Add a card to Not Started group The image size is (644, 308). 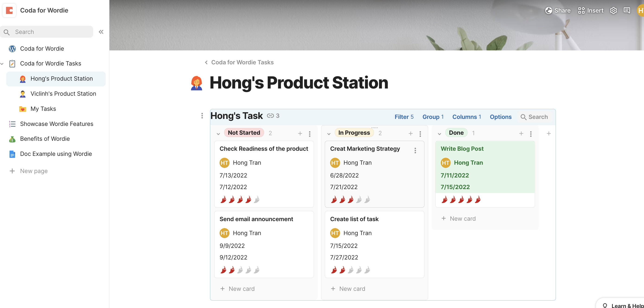click(300, 134)
